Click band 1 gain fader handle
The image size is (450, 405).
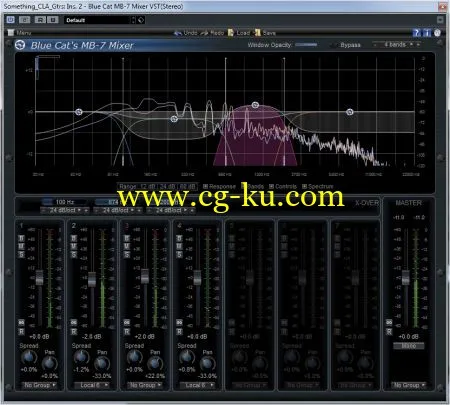point(39,277)
